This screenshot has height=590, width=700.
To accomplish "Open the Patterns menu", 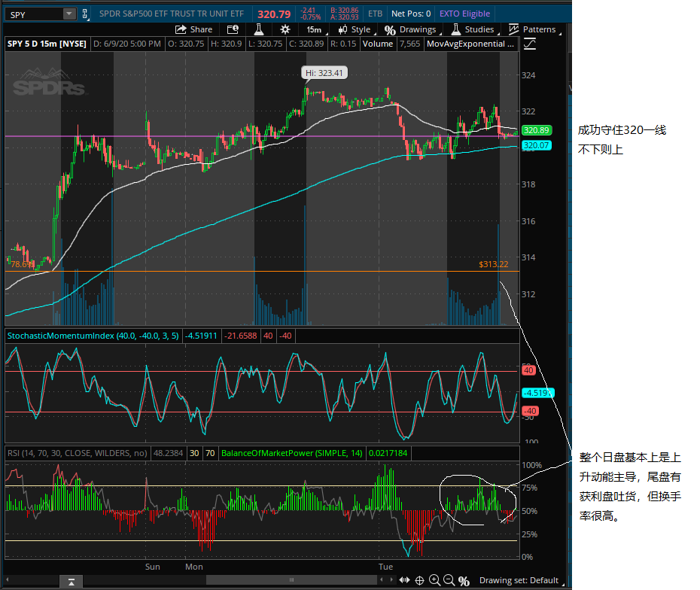I will coord(534,29).
